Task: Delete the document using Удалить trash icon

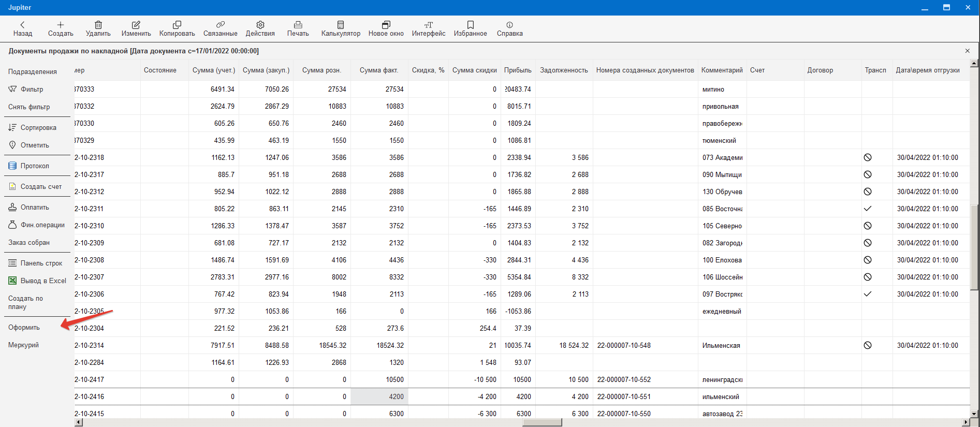Action: click(x=98, y=29)
